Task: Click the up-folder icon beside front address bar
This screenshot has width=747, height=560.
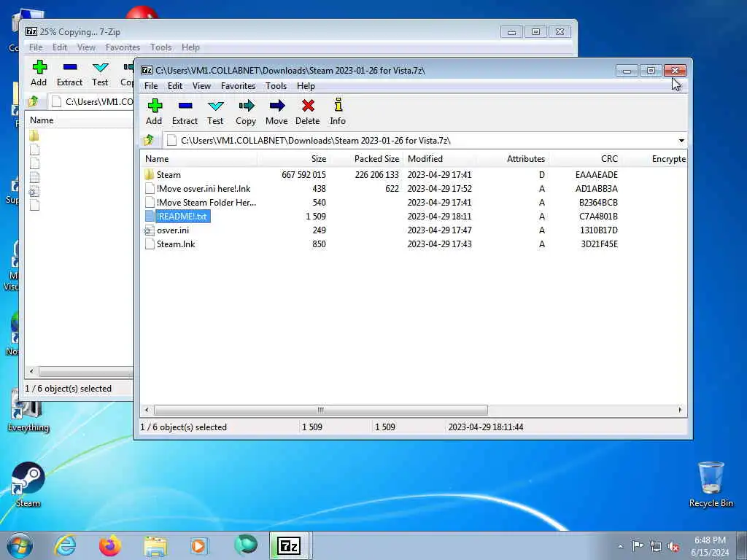Action: pos(149,140)
